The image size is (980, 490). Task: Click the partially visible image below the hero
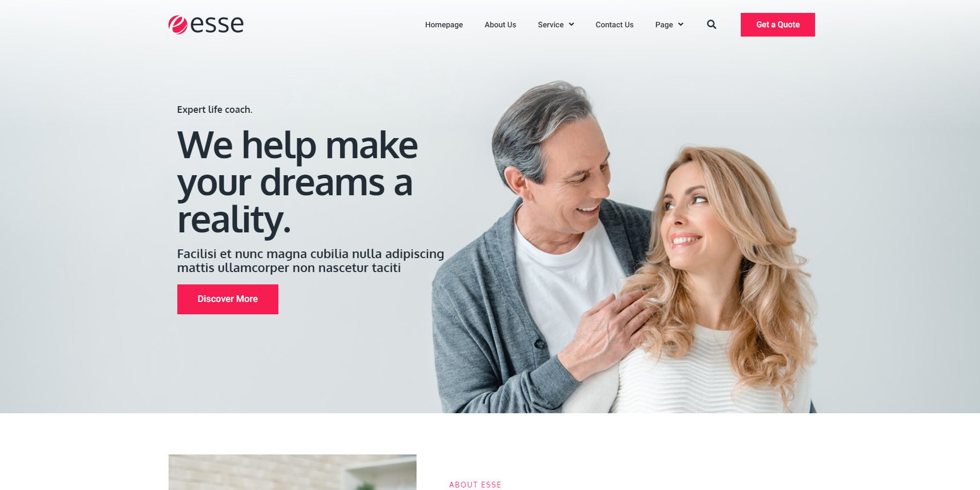point(292,472)
